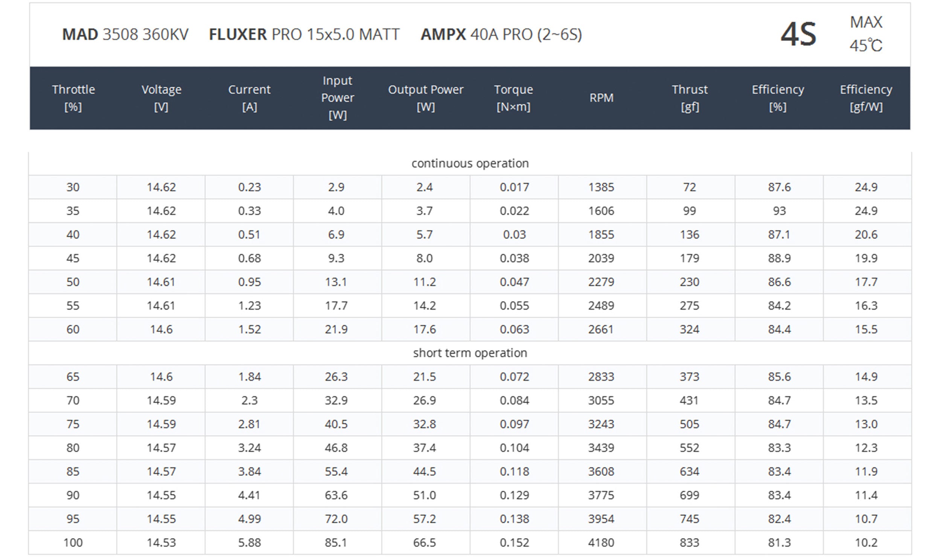941x560 pixels.
Task: Click the 'short term operation' section row
Action: point(470,353)
